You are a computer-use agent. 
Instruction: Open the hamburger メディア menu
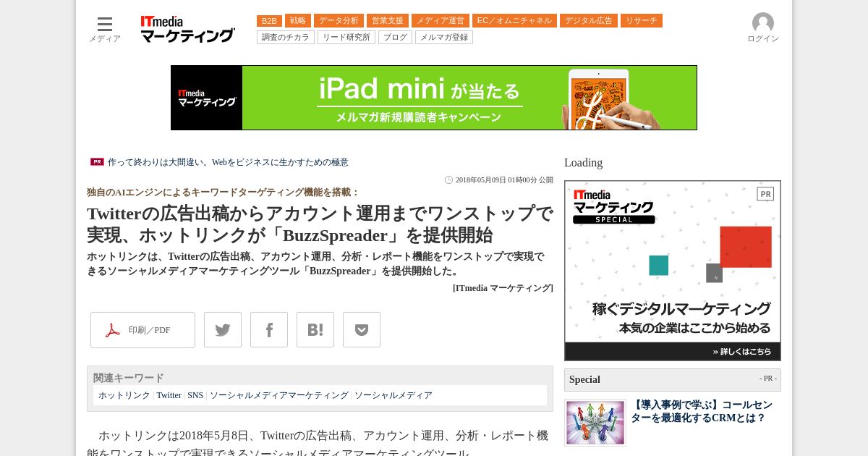[105, 29]
